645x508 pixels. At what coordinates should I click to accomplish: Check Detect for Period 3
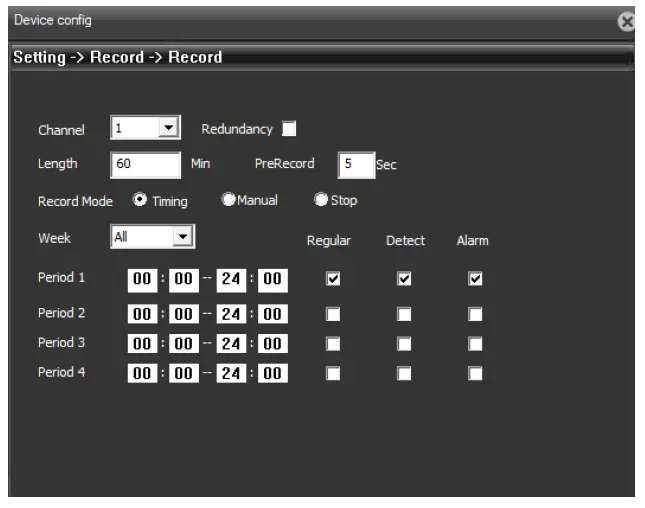click(404, 344)
